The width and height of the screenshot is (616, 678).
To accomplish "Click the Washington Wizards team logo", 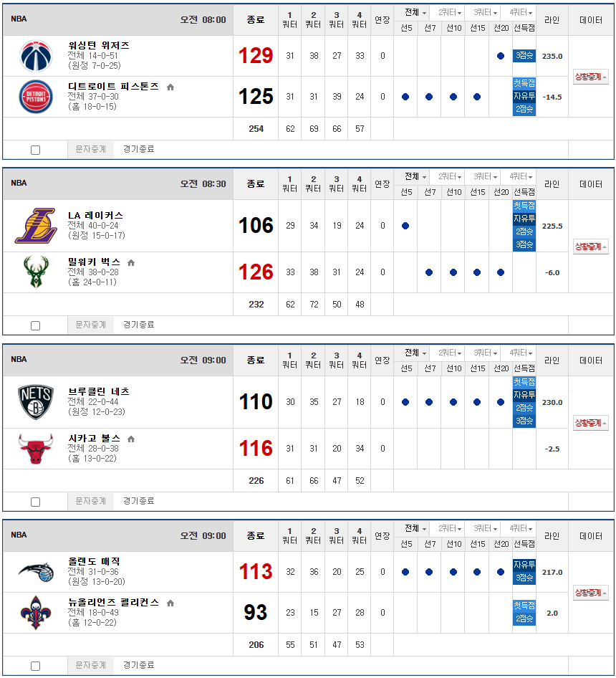I will tap(37, 56).
